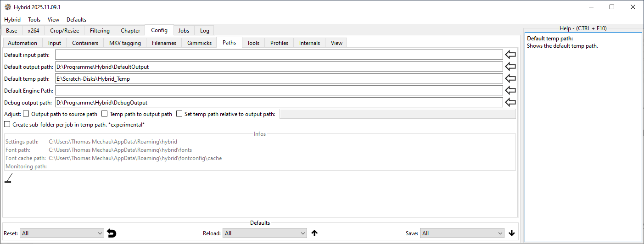Click the Reset defaults undo arrow icon

(x=112, y=233)
